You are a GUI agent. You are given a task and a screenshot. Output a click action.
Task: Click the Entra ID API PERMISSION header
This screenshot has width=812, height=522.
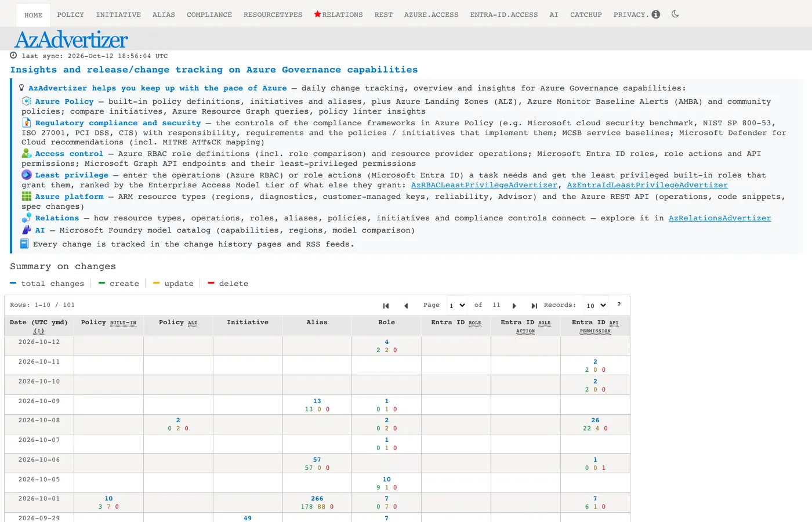click(x=595, y=326)
